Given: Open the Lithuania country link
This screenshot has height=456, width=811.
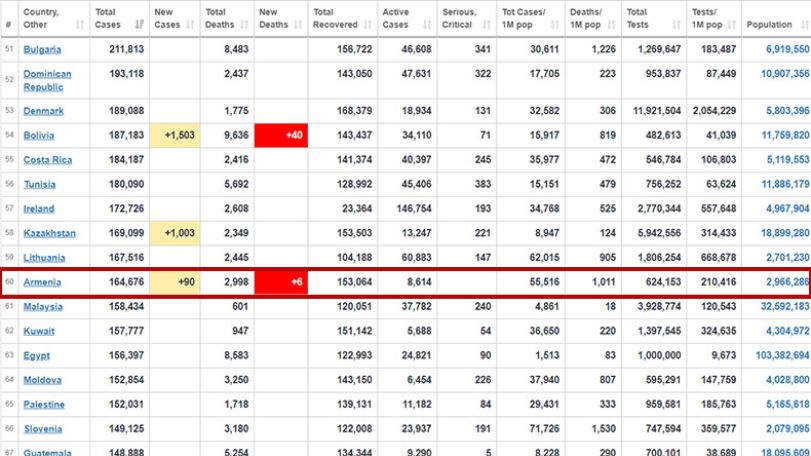Looking at the screenshot, I should [44, 257].
